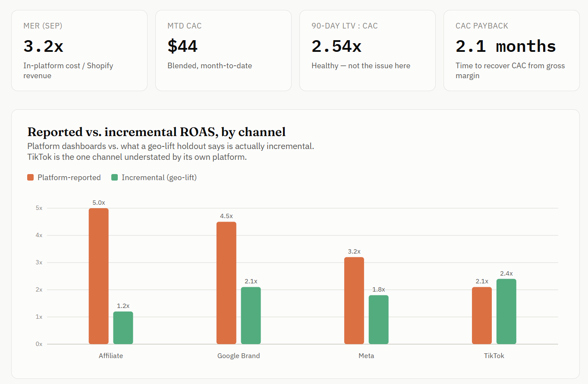Image resolution: width=588 pixels, height=384 pixels.
Task: Click the Google Brand x-axis label
Action: 239,356
